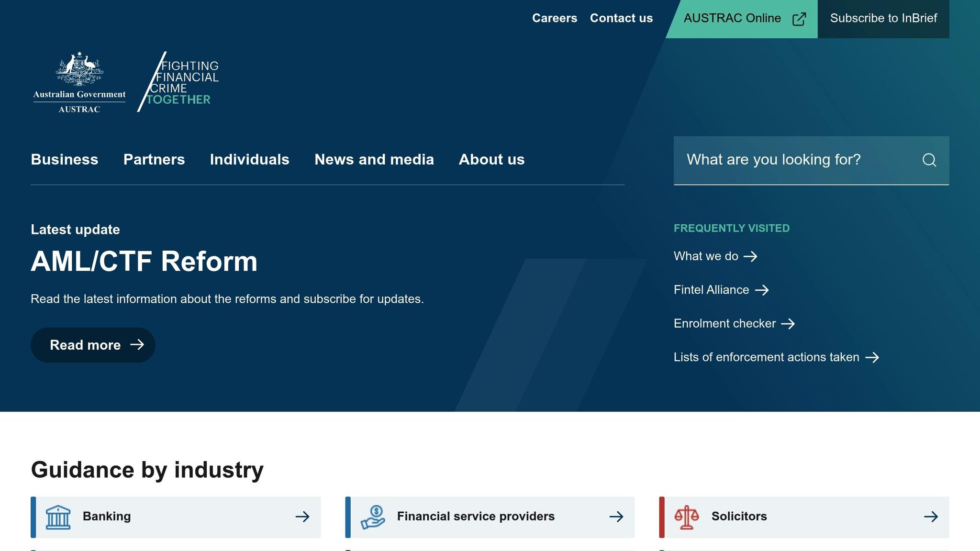Click the Financial service providers hand icon
Image resolution: width=980 pixels, height=551 pixels.
click(373, 517)
